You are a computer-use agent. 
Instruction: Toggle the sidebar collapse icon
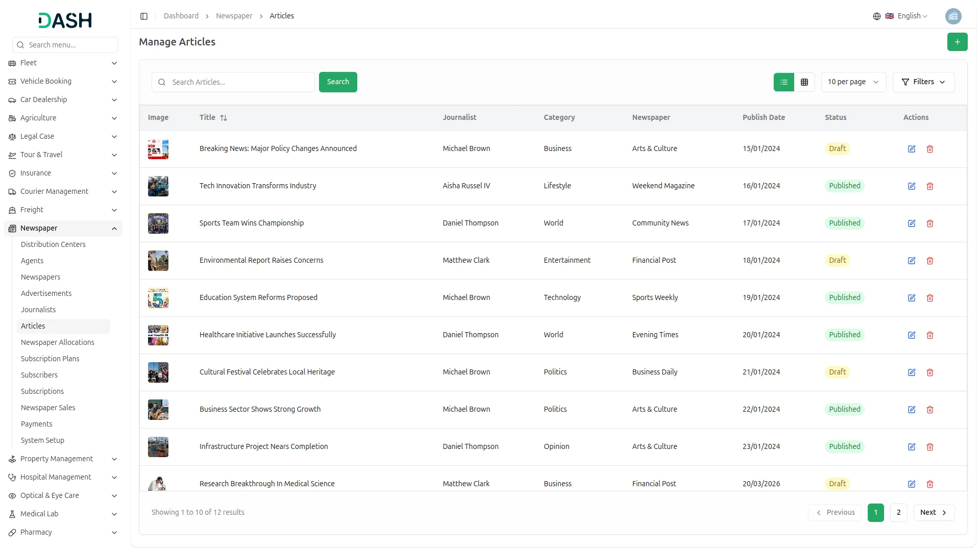[x=144, y=16]
